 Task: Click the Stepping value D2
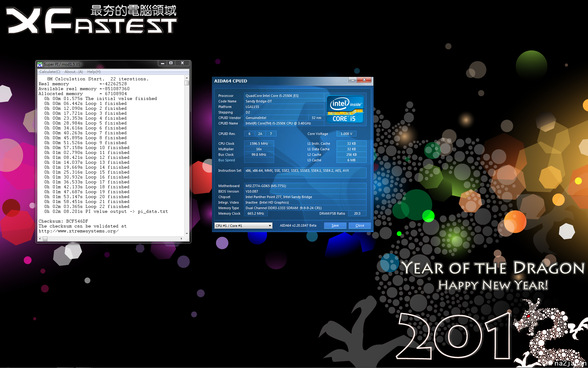pos(284,112)
